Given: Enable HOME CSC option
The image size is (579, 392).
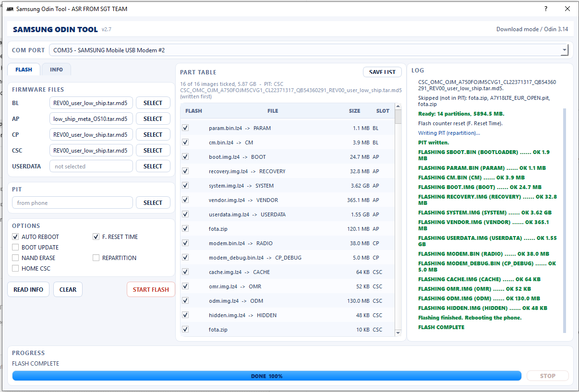Looking at the screenshot, I should pyautogui.click(x=15, y=268).
